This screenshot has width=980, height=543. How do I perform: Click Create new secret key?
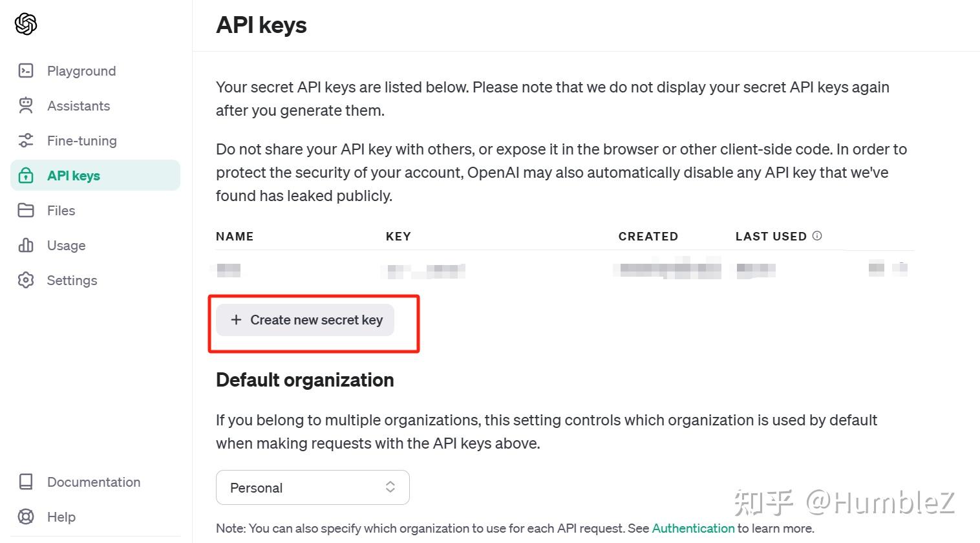(x=305, y=319)
